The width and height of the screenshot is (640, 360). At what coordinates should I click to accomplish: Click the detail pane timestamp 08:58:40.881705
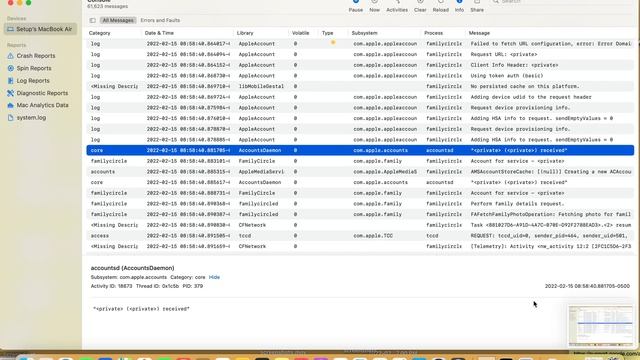pyautogui.click(x=587, y=286)
